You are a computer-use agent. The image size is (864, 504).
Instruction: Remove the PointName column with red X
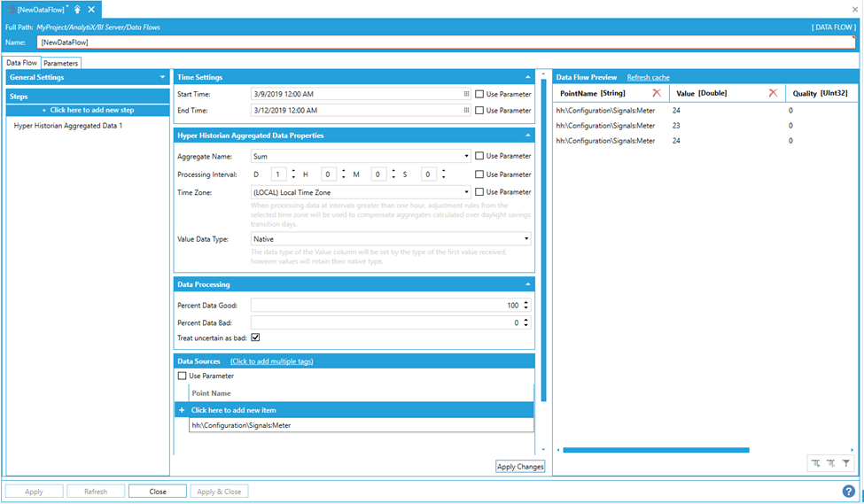click(656, 93)
